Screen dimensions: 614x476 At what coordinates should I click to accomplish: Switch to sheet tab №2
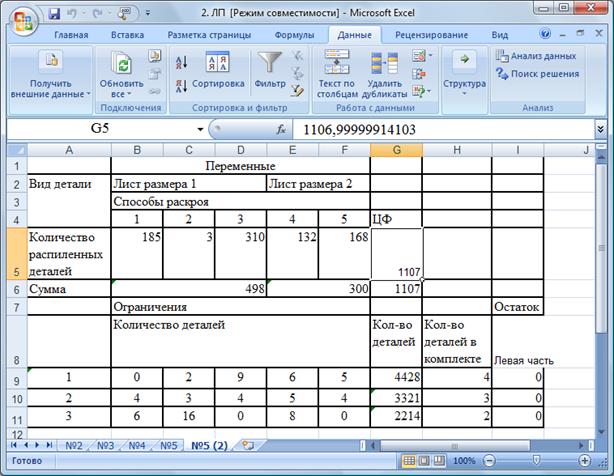(x=74, y=445)
